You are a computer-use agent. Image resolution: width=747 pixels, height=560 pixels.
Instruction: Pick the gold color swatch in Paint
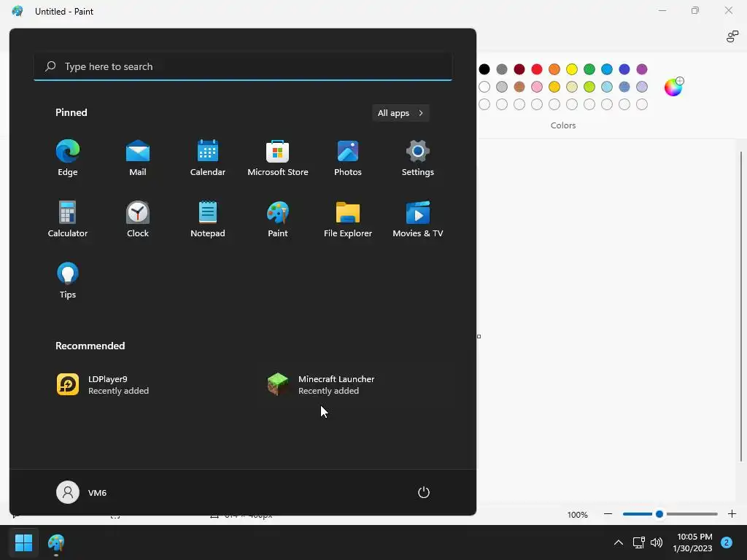(554, 87)
